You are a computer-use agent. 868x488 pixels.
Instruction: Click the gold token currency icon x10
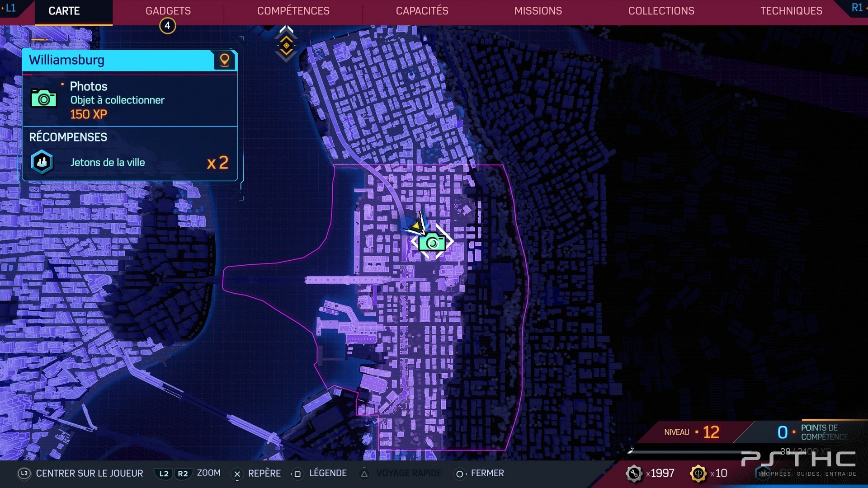tap(698, 474)
